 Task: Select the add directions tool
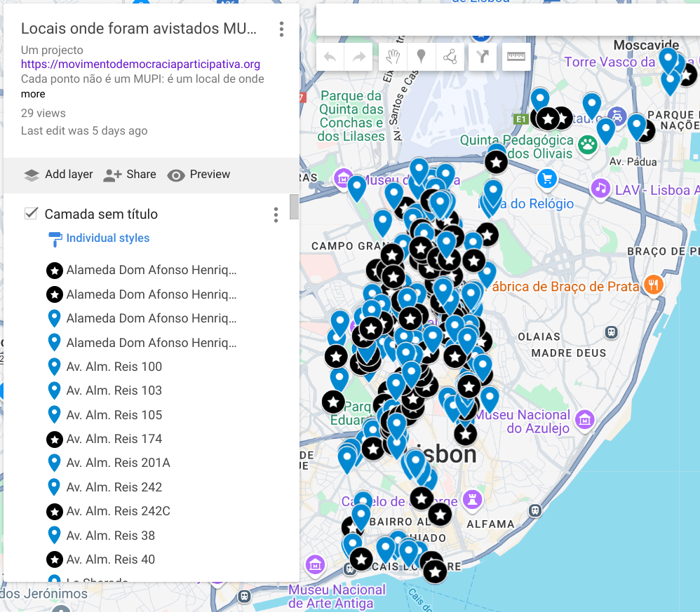click(x=483, y=57)
